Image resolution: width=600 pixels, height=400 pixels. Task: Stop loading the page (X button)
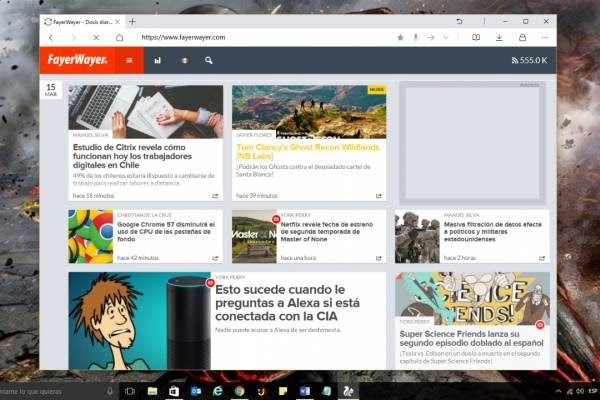tap(96, 38)
